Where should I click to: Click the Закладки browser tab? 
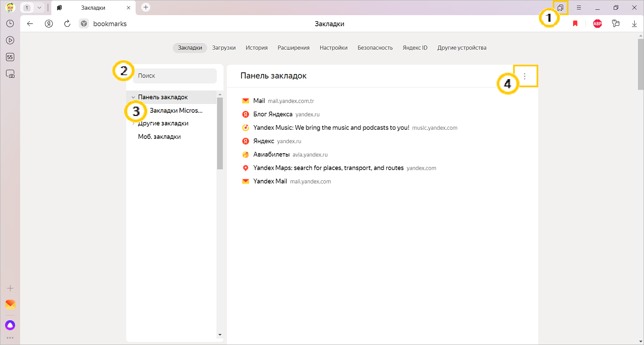pyautogui.click(x=93, y=8)
